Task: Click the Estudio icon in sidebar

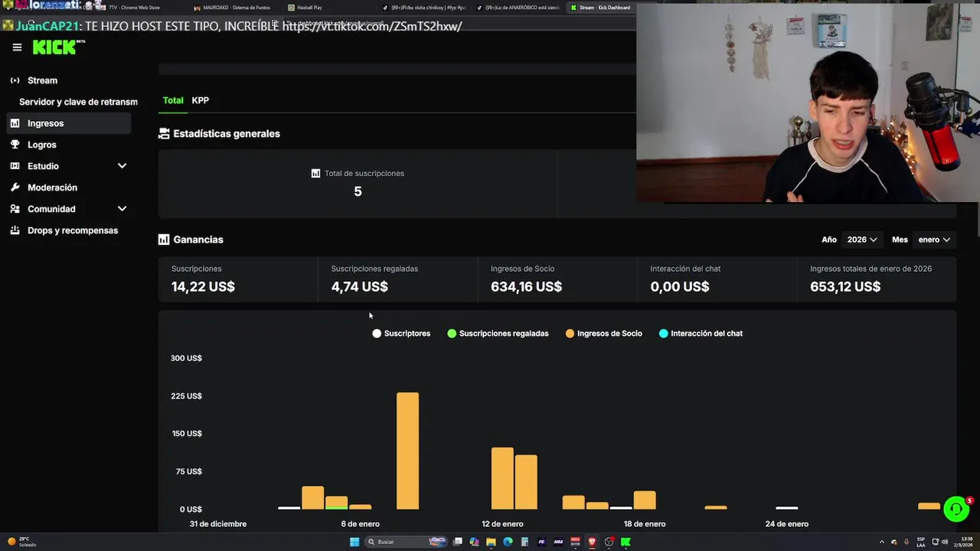Action: 15,166
